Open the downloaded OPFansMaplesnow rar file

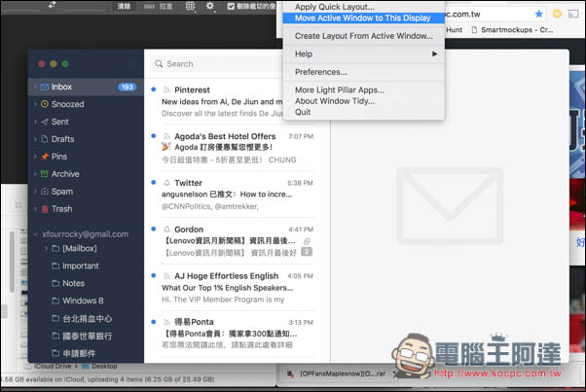point(337,374)
